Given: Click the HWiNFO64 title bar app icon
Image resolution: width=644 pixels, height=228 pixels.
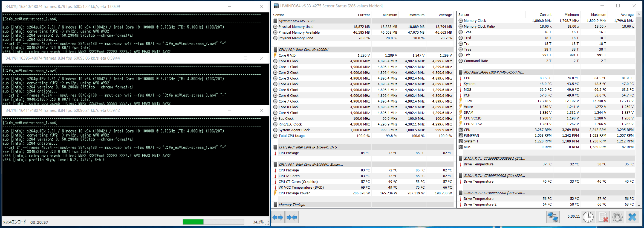Looking at the screenshot, I should pos(276,6).
